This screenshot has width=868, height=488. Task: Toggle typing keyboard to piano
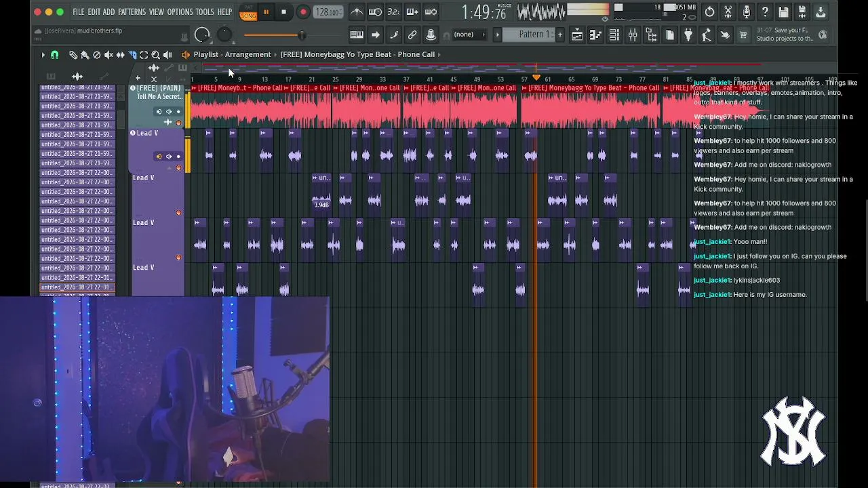tap(357, 35)
